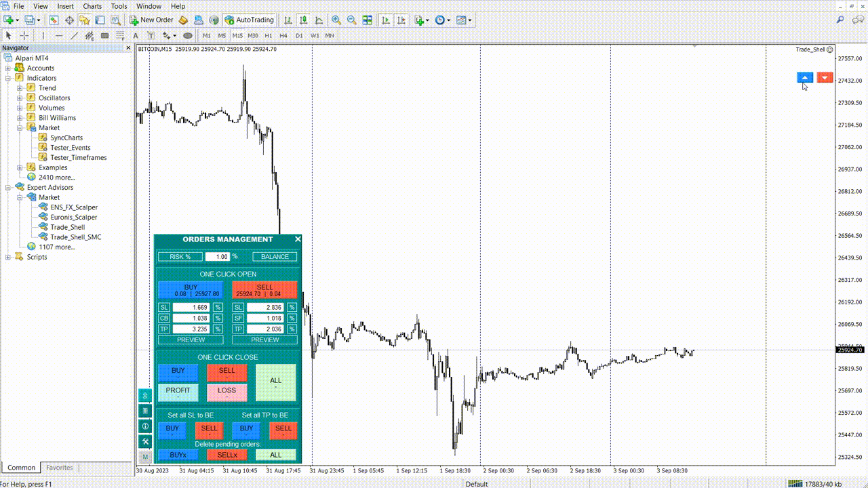Click the text label tool (A icon)
The width and height of the screenshot is (868, 488).
135,35
